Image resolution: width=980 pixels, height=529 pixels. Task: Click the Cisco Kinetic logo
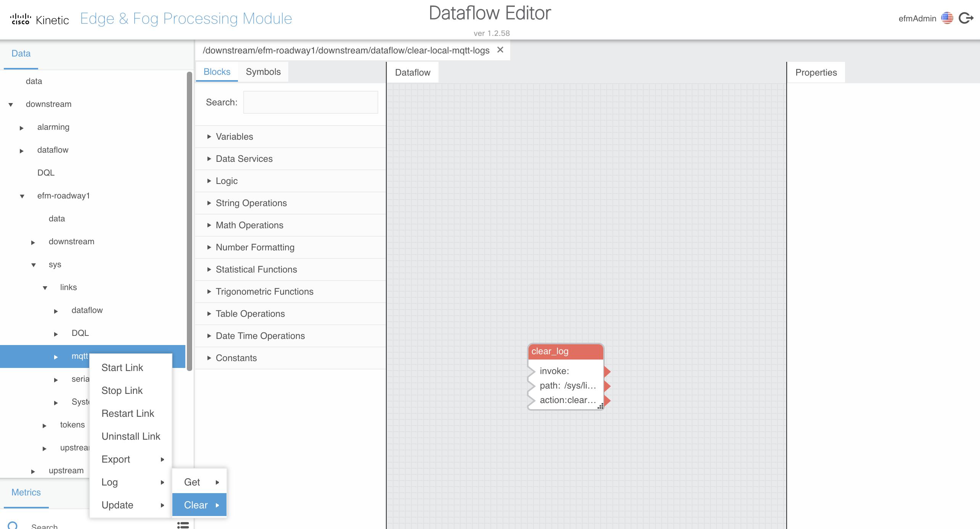(39, 19)
